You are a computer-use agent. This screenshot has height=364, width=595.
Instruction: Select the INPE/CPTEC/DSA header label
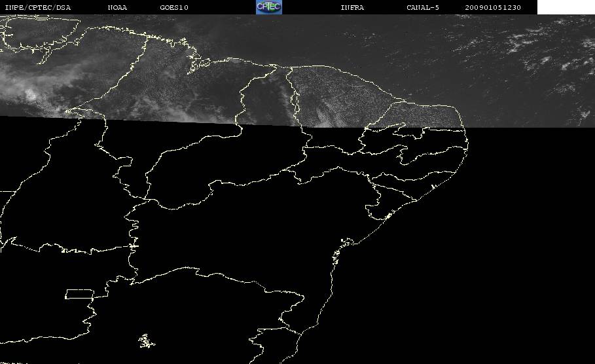[37, 7]
